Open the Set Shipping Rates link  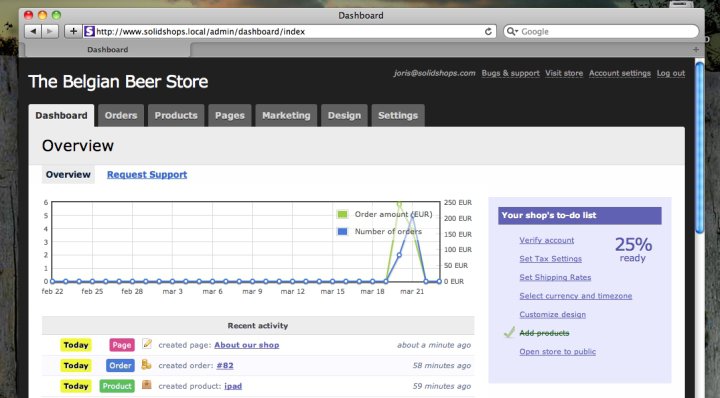coord(555,277)
